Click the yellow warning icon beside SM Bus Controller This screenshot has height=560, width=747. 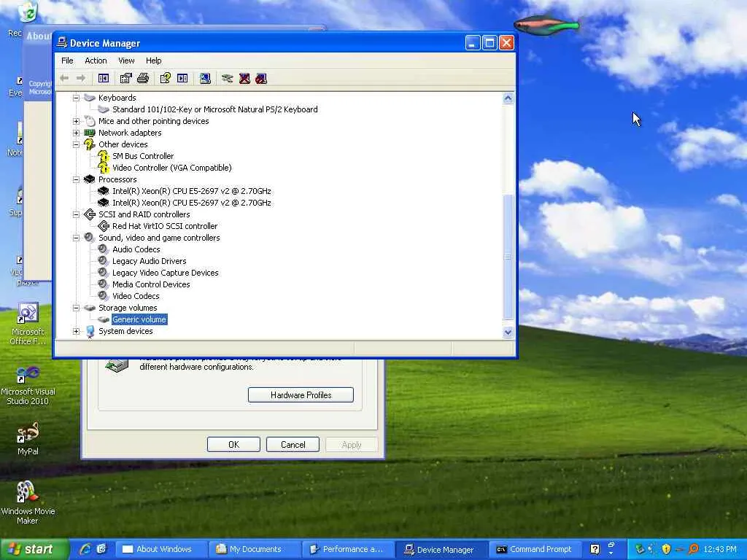tap(104, 156)
